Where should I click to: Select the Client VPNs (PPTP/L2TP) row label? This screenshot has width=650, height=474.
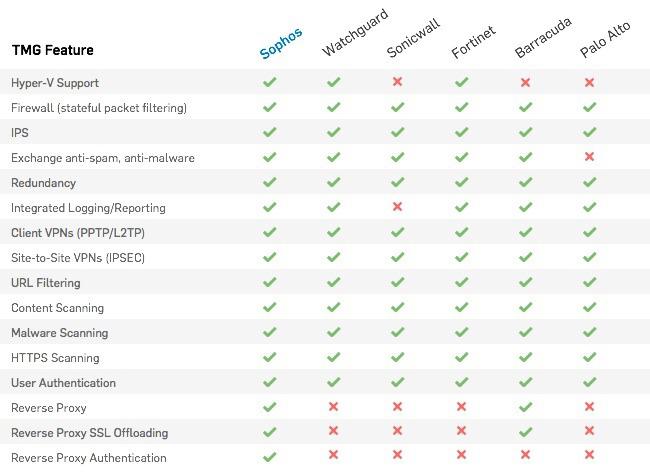click(78, 233)
